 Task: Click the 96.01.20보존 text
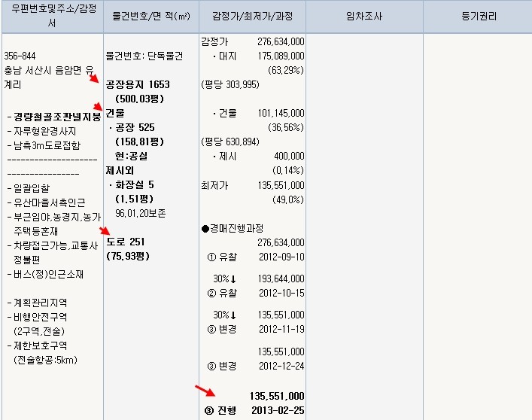[x=141, y=214]
